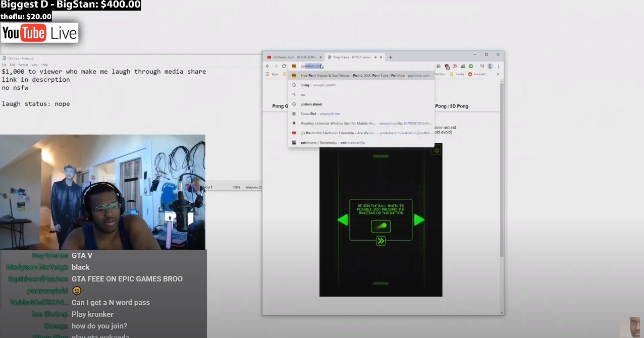Close the Pong Game tab
Screen dimensions: 644x338
(382, 57)
